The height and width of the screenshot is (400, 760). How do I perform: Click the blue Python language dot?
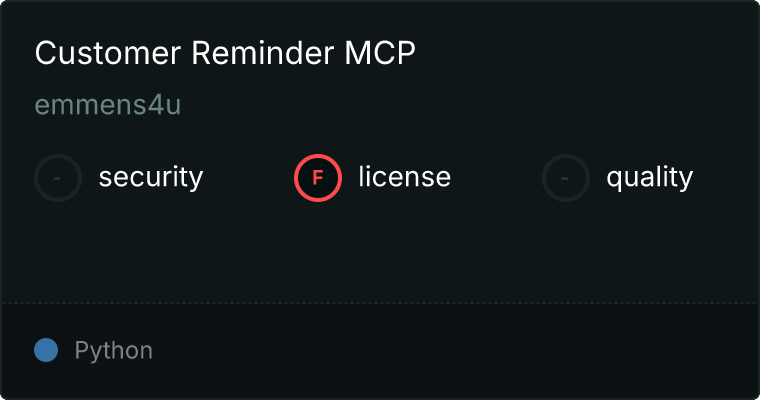click(x=46, y=350)
